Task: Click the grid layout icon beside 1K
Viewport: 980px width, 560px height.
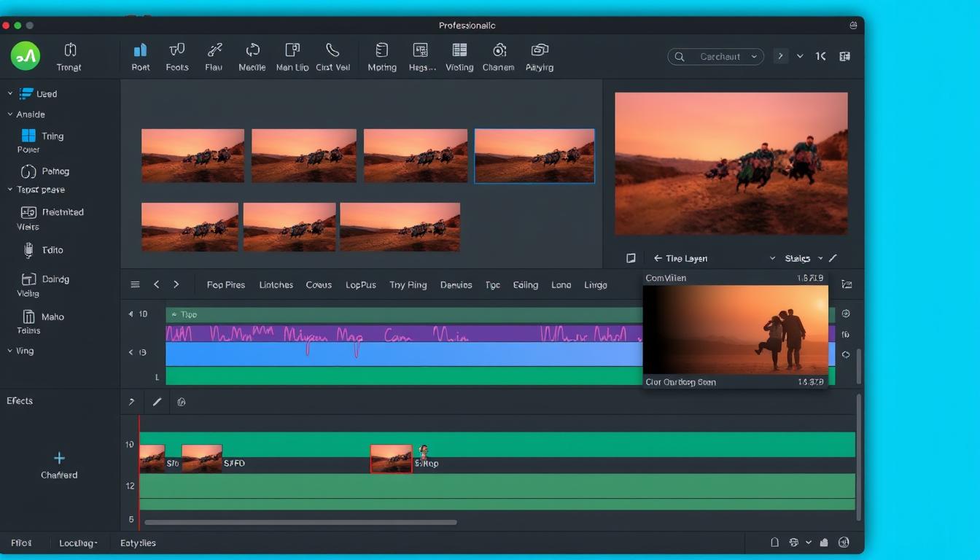Action: (845, 56)
